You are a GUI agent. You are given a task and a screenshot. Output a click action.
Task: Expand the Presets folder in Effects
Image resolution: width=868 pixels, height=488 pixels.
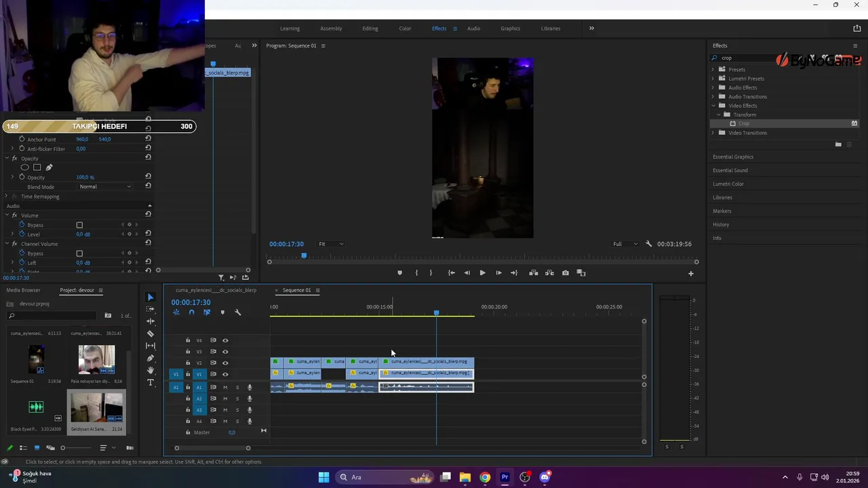tap(713, 69)
